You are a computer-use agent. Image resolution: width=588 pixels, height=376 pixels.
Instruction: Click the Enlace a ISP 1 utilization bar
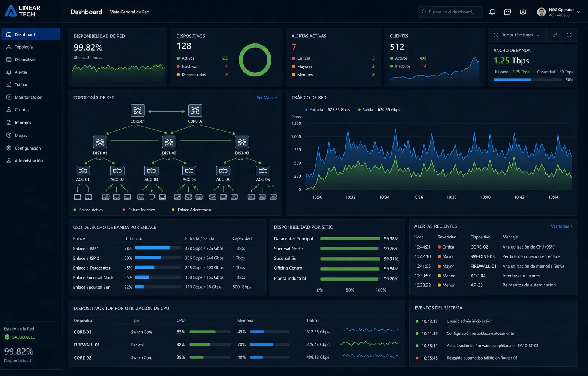click(x=158, y=248)
